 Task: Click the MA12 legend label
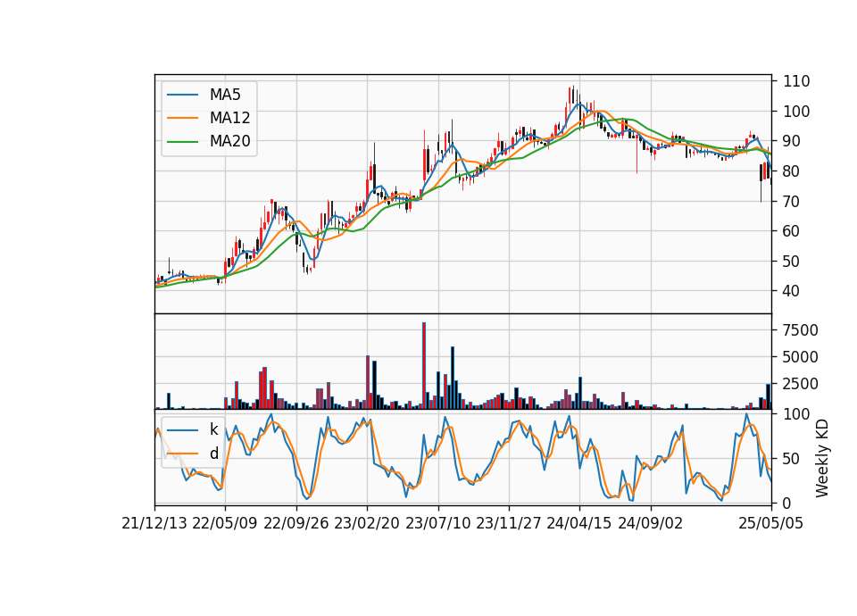[229, 118]
